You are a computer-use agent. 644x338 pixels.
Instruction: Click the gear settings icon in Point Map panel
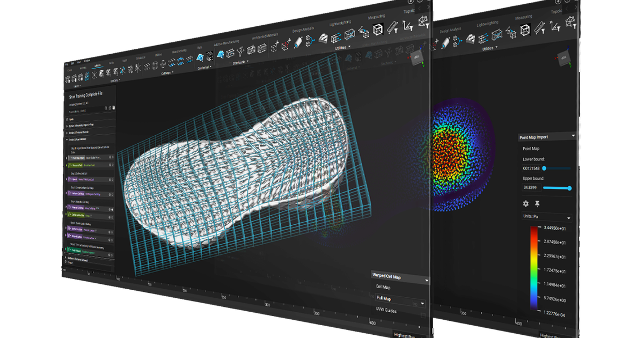526,204
